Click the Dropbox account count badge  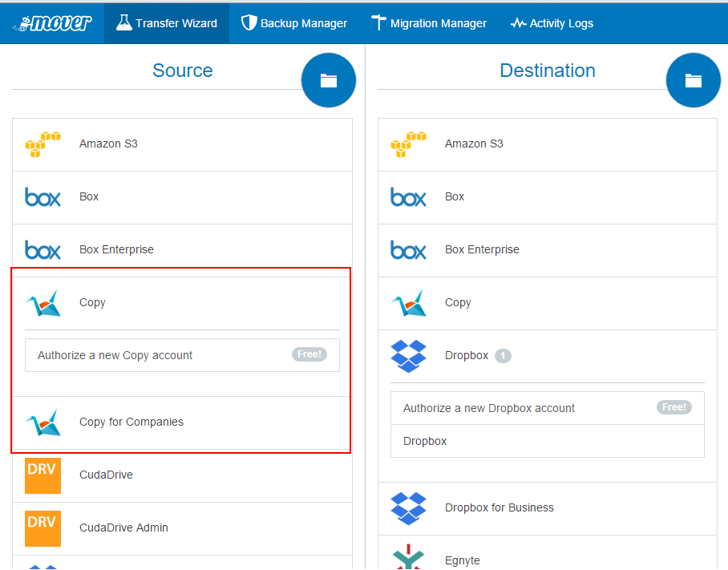point(503,356)
